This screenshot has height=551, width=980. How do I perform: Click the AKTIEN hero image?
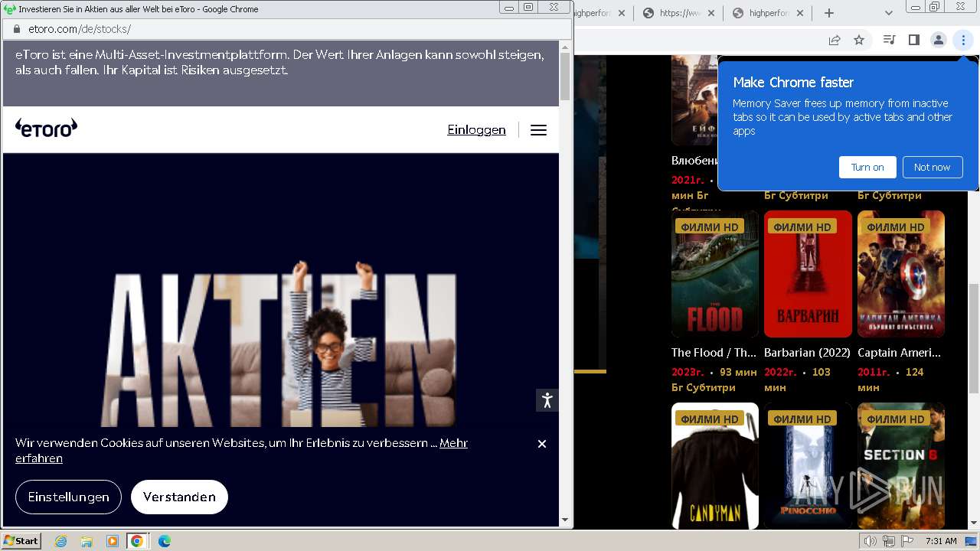(x=279, y=343)
